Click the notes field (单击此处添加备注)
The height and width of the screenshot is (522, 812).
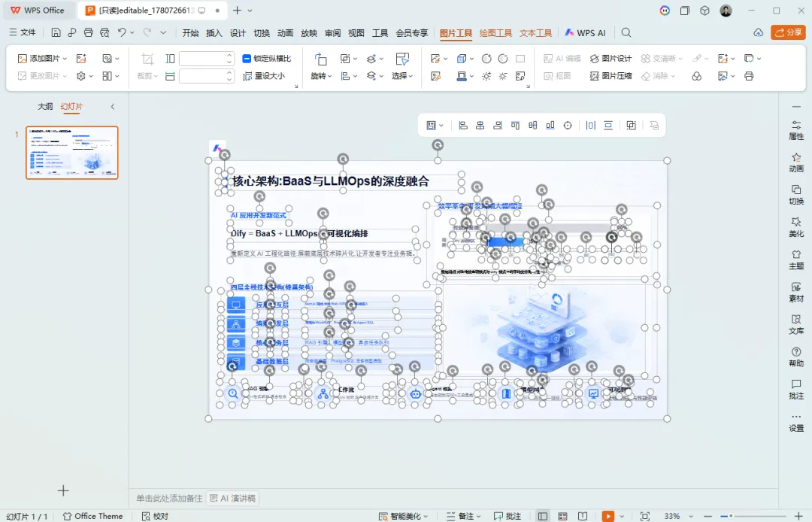[x=169, y=498]
